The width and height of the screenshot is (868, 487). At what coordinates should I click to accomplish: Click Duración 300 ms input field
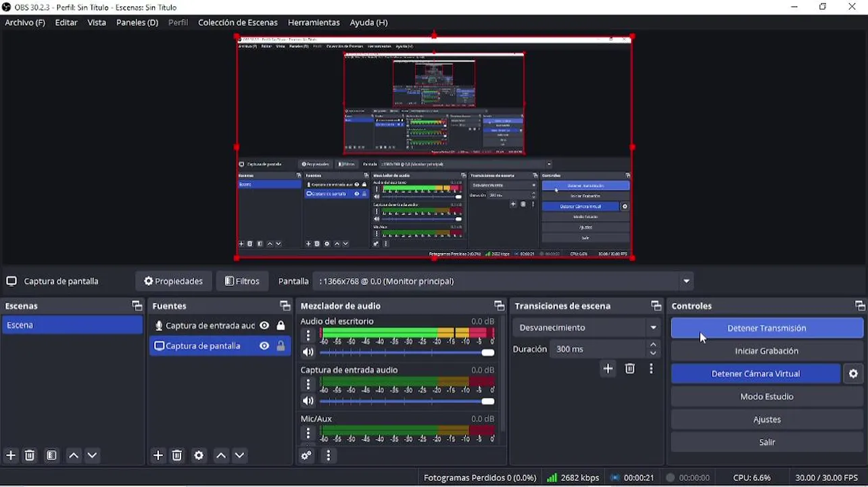coord(598,349)
